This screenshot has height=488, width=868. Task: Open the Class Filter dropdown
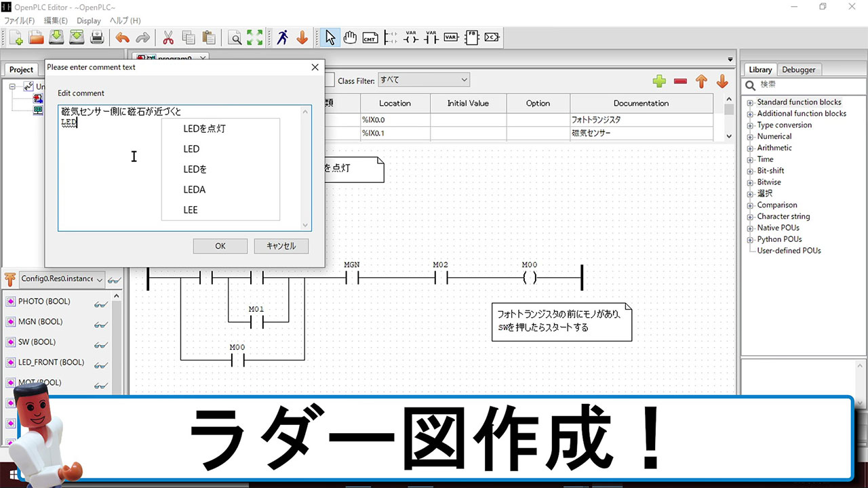point(423,80)
